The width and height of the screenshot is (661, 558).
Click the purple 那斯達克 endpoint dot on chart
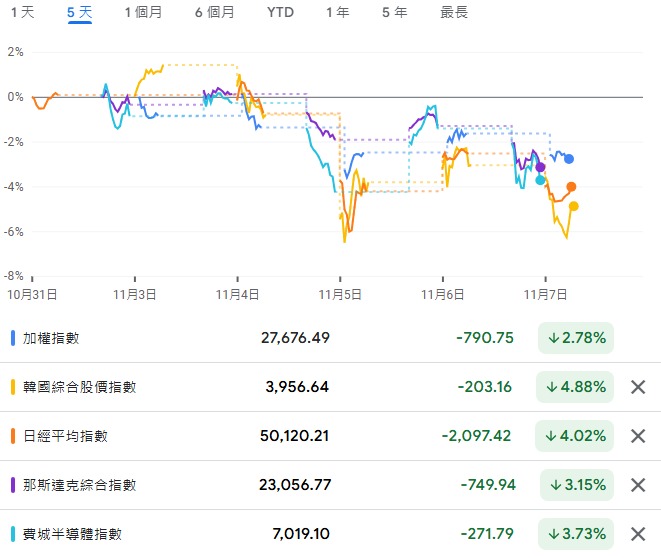(541, 167)
